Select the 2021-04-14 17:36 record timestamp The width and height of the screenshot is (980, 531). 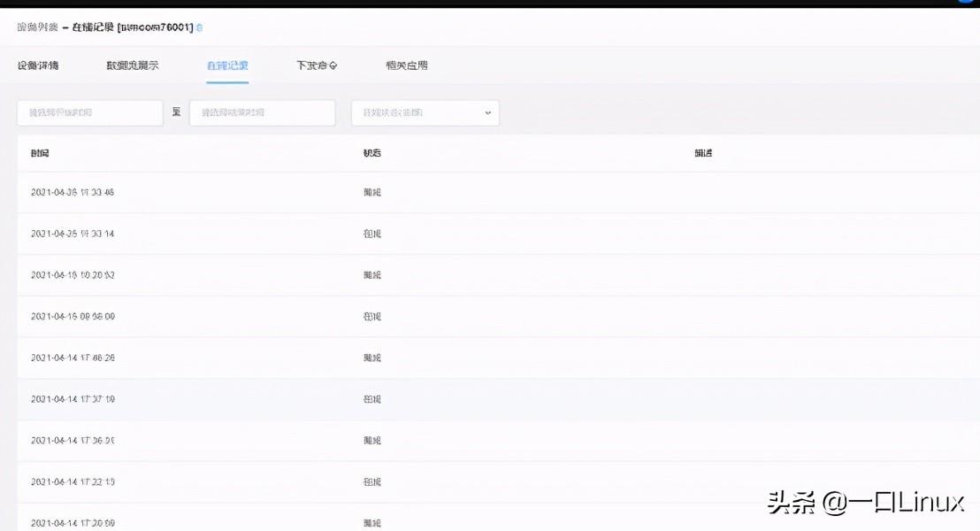(x=73, y=441)
